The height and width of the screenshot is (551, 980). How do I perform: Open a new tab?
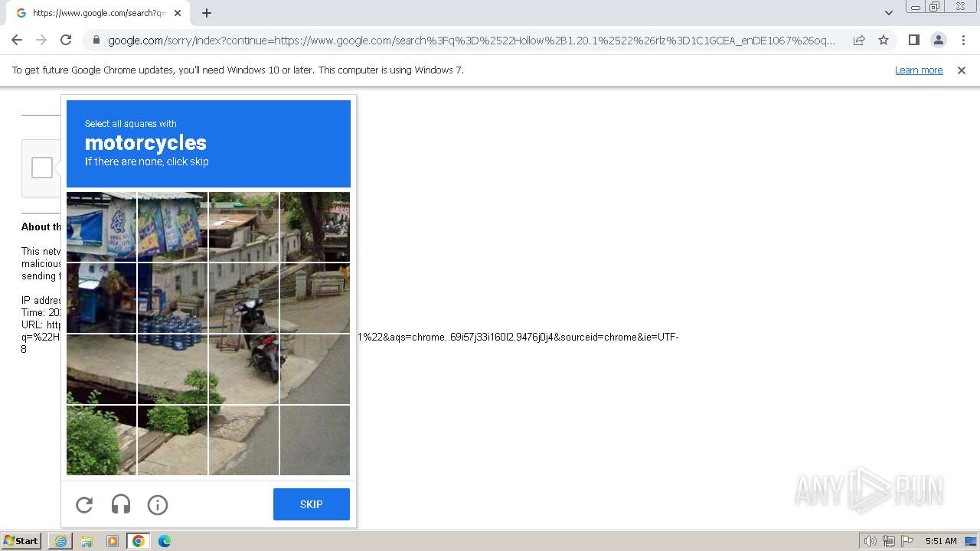point(207,13)
